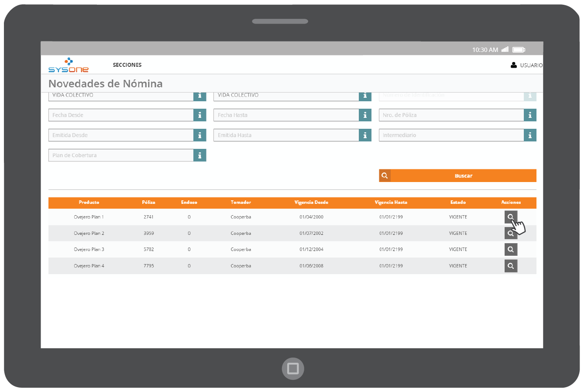Viewport: 581px width, 392px height.
Task: Click the info icon beside Emitida Desde
Action: [199, 135]
